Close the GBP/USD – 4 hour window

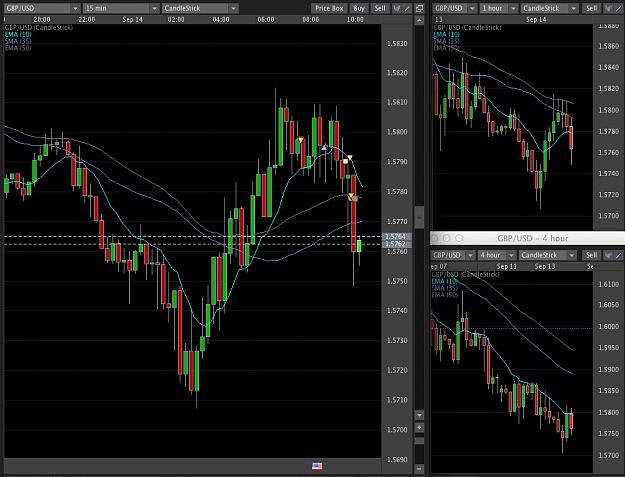(435, 238)
